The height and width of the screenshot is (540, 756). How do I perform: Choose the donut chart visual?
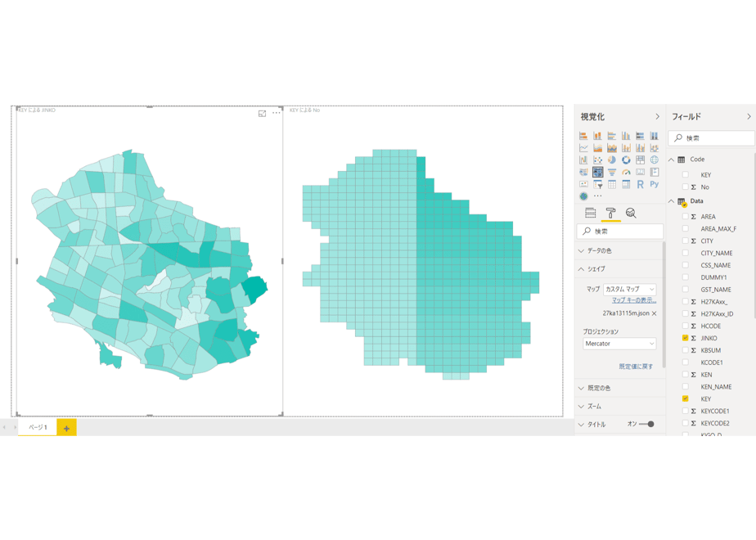click(x=626, y=160)
